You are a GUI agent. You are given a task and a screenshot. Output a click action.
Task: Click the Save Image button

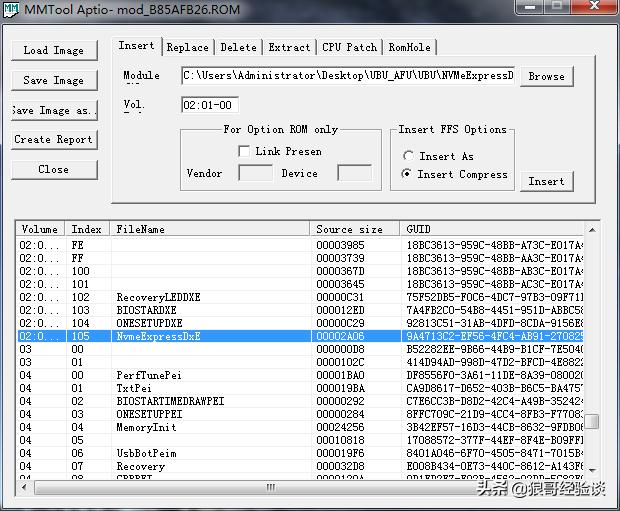[54, 80]
